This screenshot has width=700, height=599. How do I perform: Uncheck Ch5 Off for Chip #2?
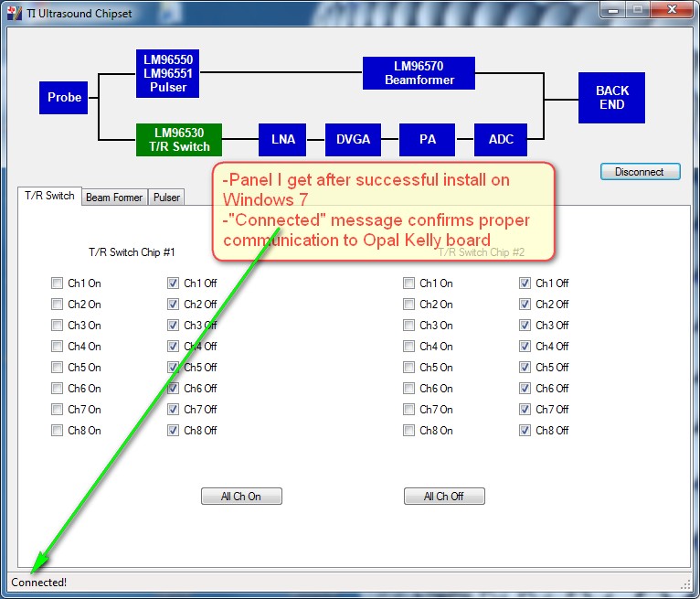525,367
